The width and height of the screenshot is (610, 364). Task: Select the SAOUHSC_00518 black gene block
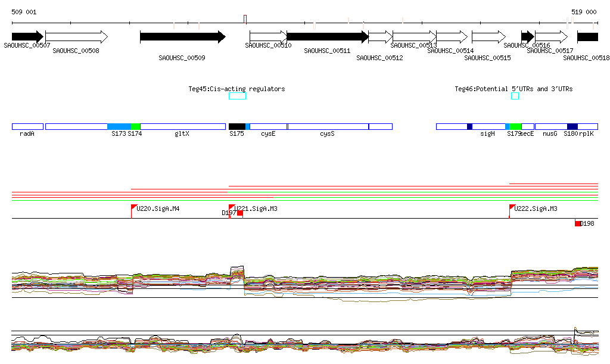click(x=587, y=37)
